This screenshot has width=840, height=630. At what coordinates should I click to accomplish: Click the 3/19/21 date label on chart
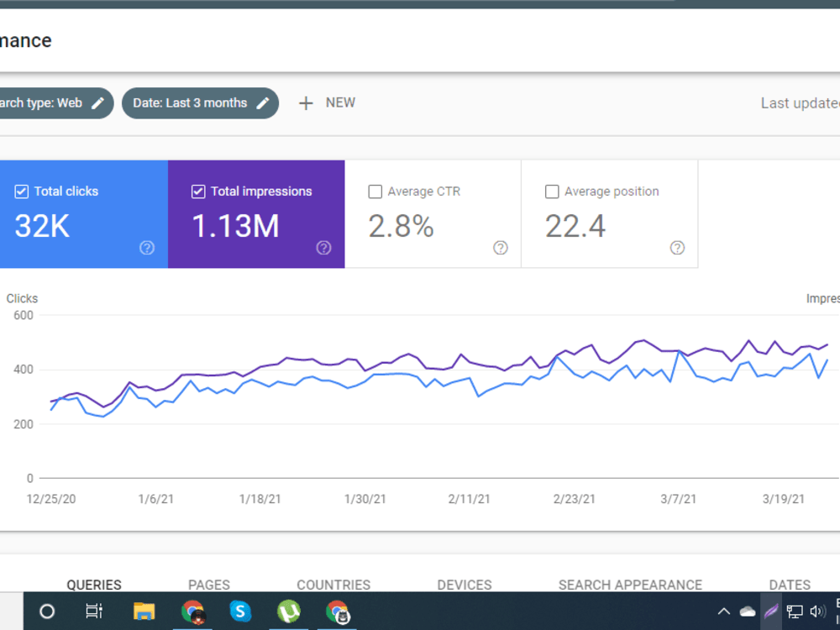coord(783,499)
